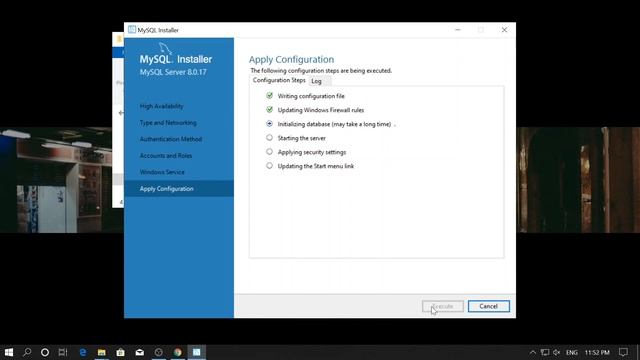This screenshot has height=360, width=640.
Task: Click the Updating the Start menu link indicator
Action: click(269, 166)
